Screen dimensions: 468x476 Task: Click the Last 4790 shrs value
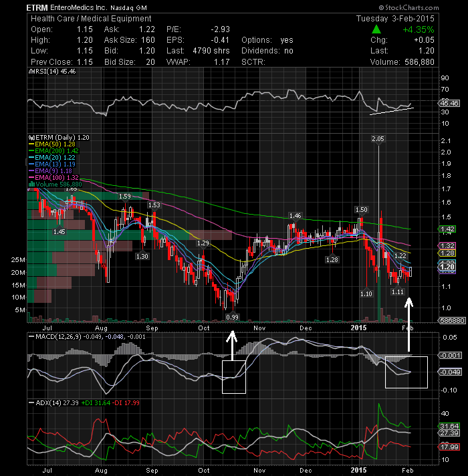pos(211,51)
